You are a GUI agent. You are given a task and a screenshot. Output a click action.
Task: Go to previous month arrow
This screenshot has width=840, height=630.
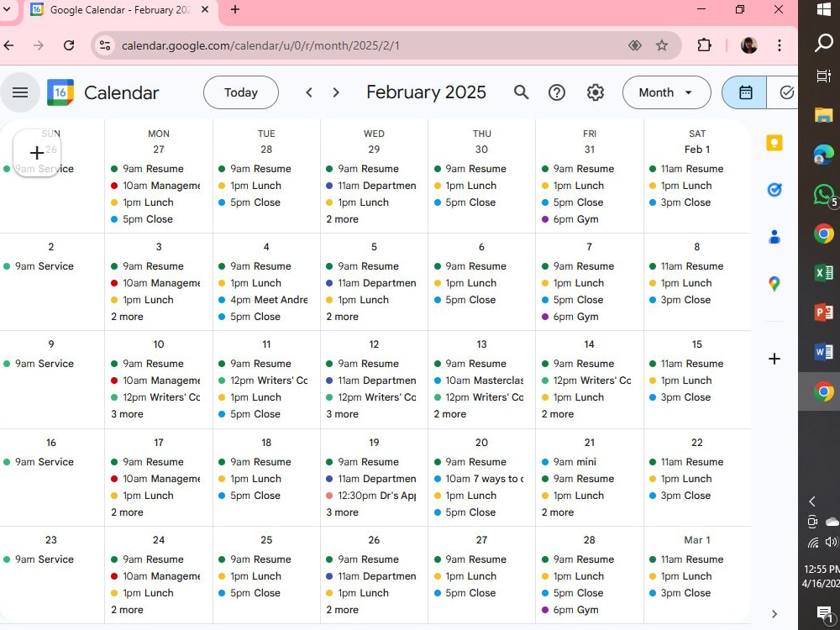pyautogui.click(x=309, y=92)
